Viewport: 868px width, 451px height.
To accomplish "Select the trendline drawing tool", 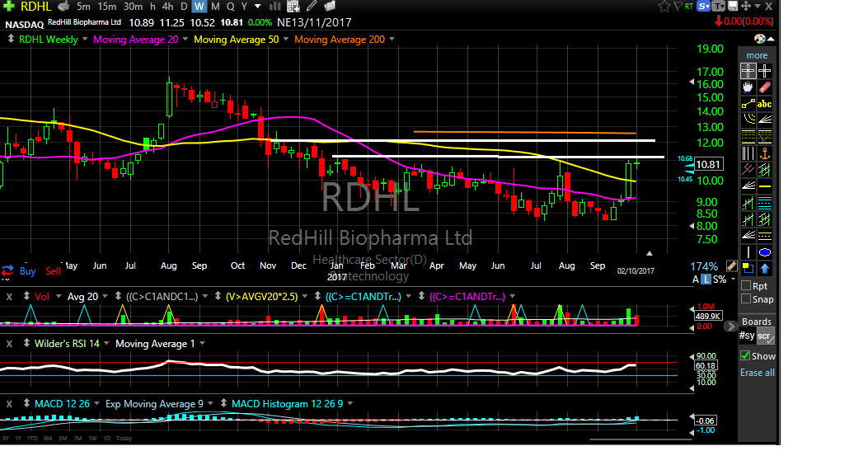I will coord(748,104).
